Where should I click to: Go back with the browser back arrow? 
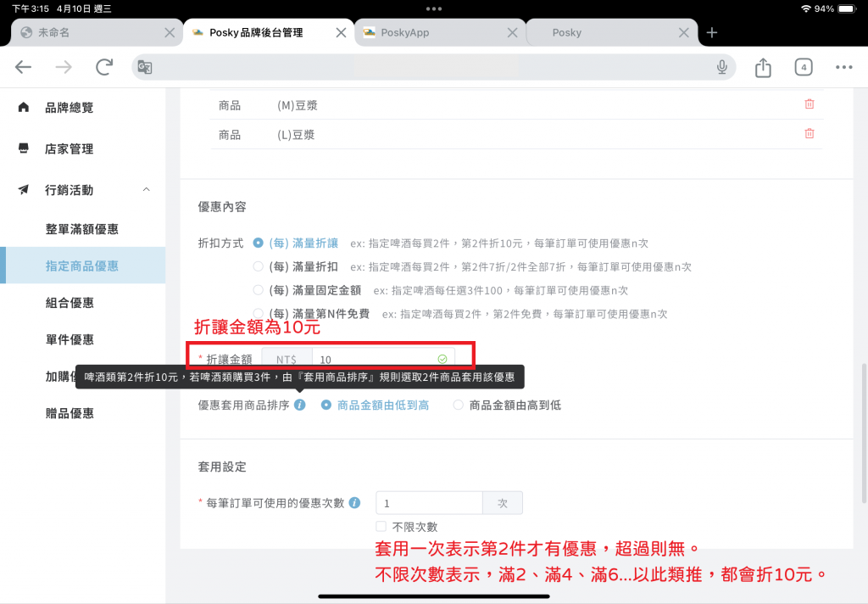tap(23, 67)
